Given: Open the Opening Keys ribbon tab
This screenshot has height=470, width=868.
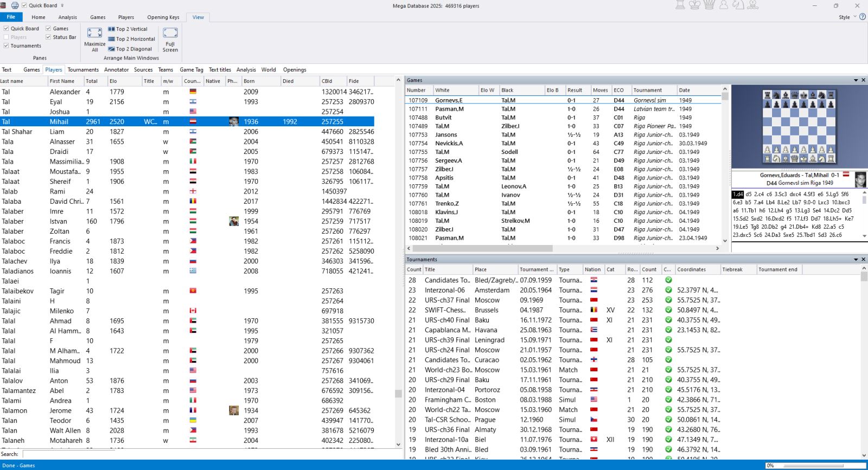Looking at the screenshot, I should 163,17.
